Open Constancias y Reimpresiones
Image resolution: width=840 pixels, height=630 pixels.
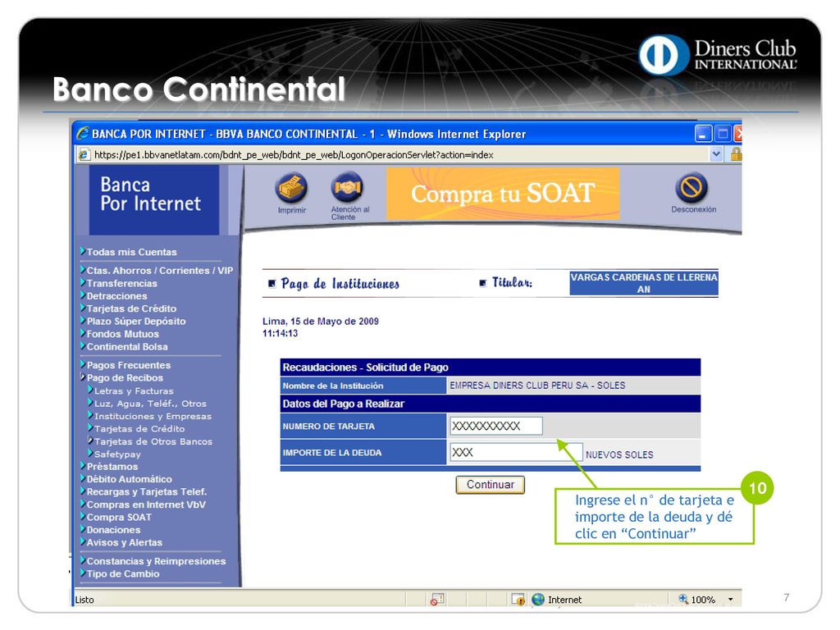click(156, 561)
